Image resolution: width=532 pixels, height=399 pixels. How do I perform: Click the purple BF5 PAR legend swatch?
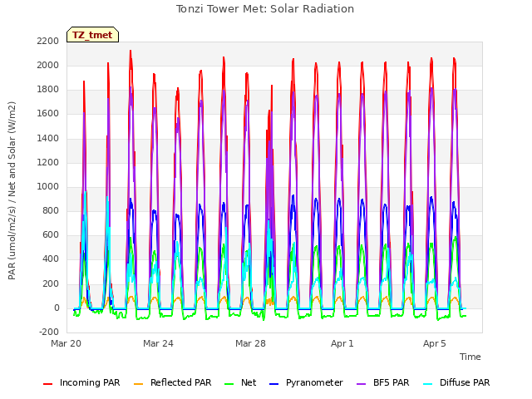[x=362, y=384]
